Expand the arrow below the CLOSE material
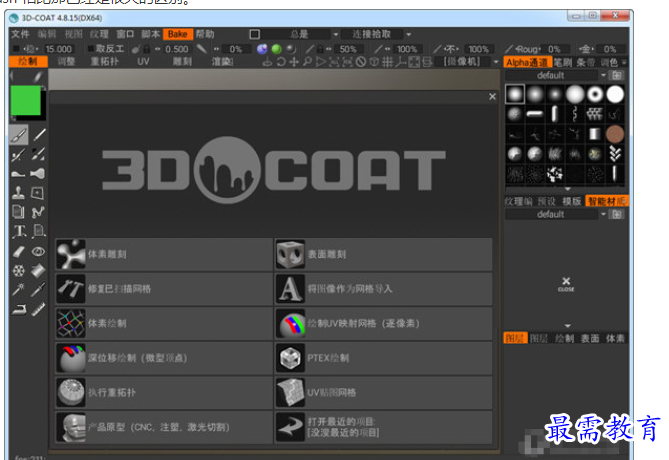 pos(567,326)
